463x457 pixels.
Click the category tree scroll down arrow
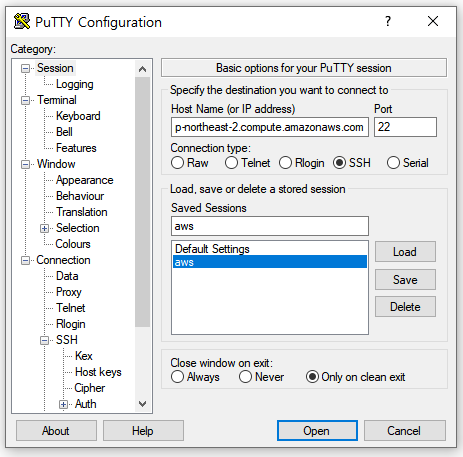(x=143, y=404)
